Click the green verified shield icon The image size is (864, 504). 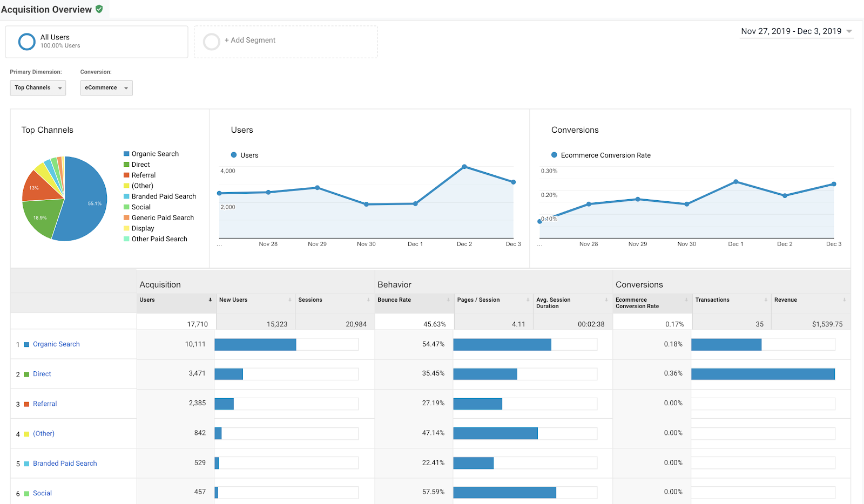pos(99,9)
